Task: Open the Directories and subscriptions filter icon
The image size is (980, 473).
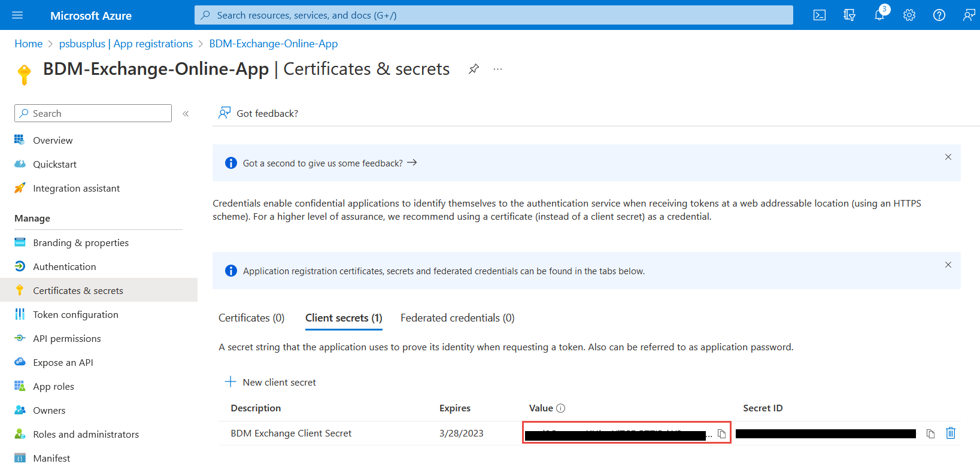Action: [x=849, y=16]
